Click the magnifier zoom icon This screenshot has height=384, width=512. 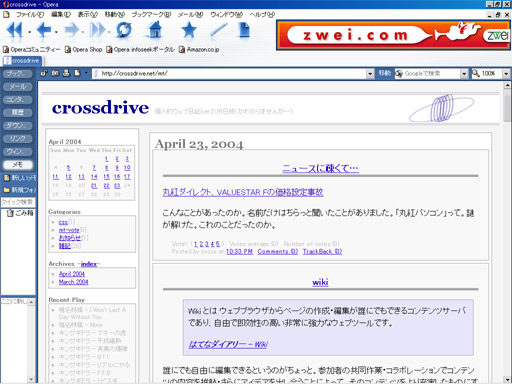click(476, 73)
